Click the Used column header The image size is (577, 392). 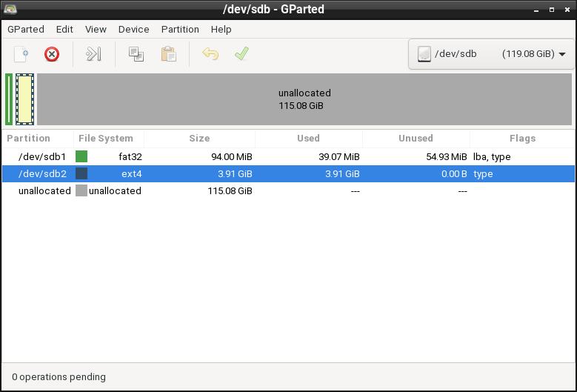click(308, 138)
